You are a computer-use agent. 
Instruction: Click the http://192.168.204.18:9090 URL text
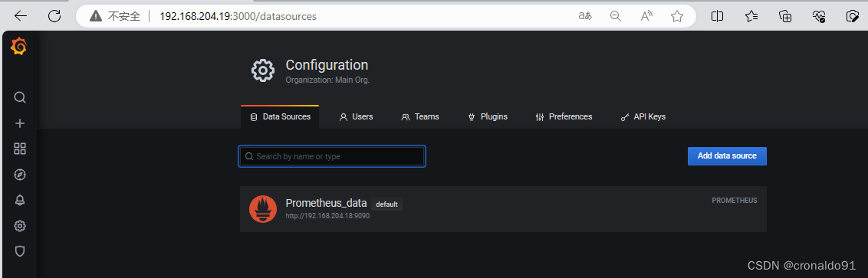[x=327, y=216]
